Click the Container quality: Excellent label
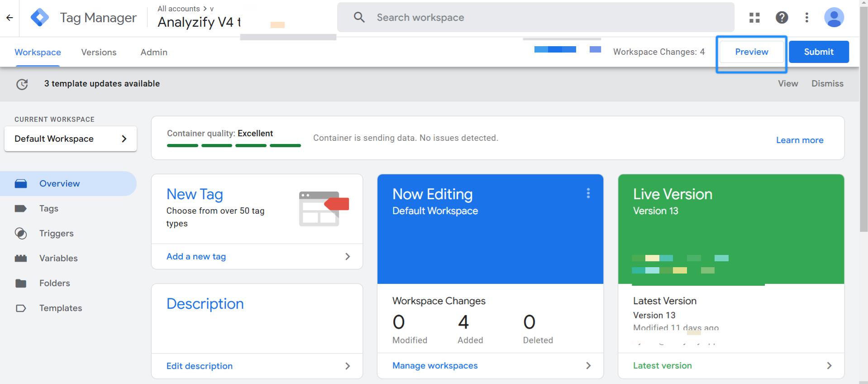This screenshot has width=868, height=384. [220, 134]
